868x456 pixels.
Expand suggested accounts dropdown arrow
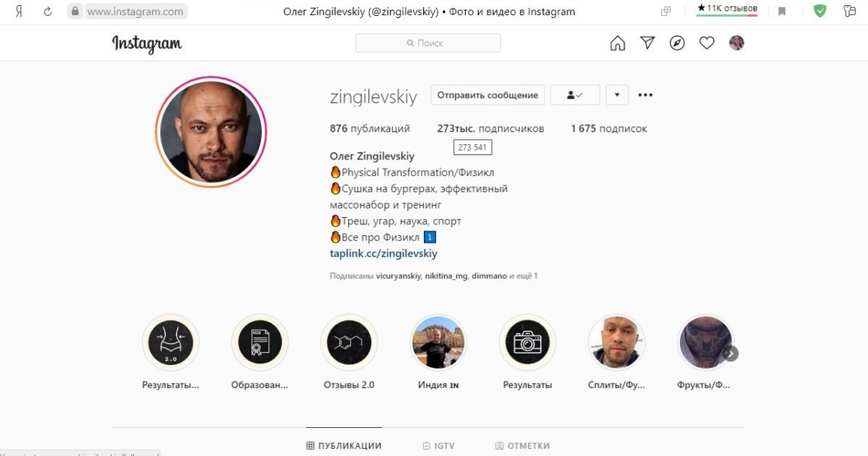(617, 95)
